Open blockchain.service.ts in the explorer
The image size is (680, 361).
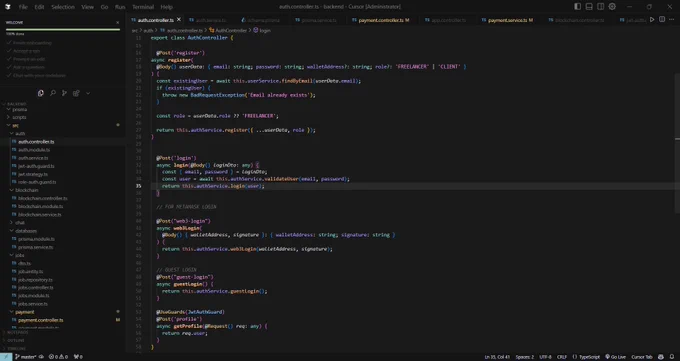pos(39,214)
